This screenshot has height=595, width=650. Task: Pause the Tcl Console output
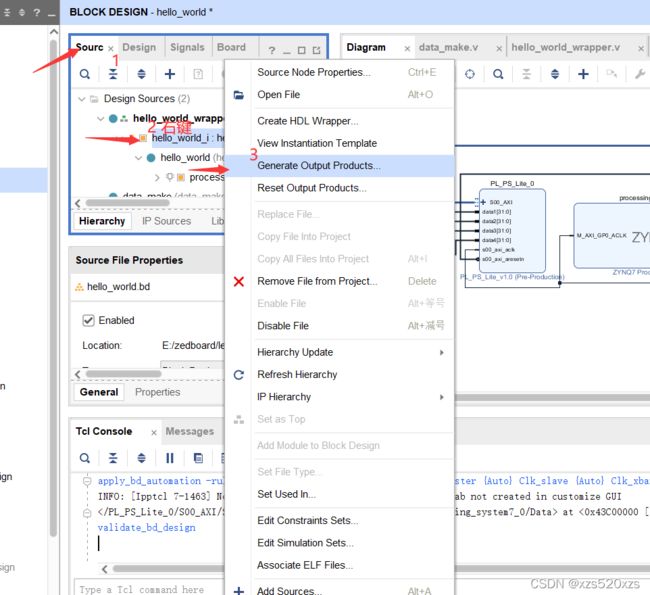tap(170, 458)
